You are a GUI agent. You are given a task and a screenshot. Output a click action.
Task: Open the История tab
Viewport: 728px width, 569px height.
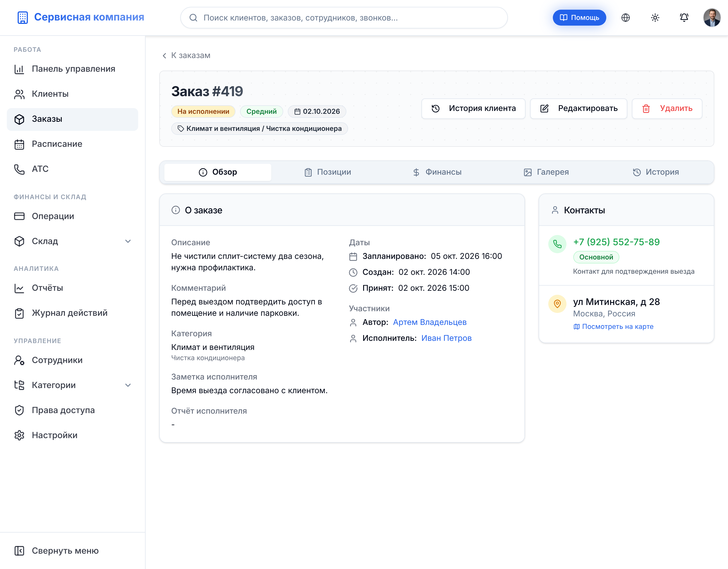click(x=655, y=172)
